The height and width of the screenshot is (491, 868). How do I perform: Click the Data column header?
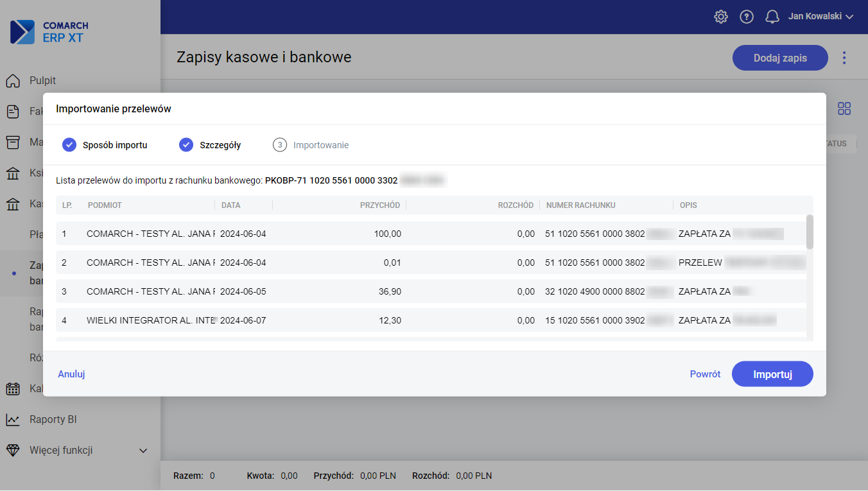231,205
